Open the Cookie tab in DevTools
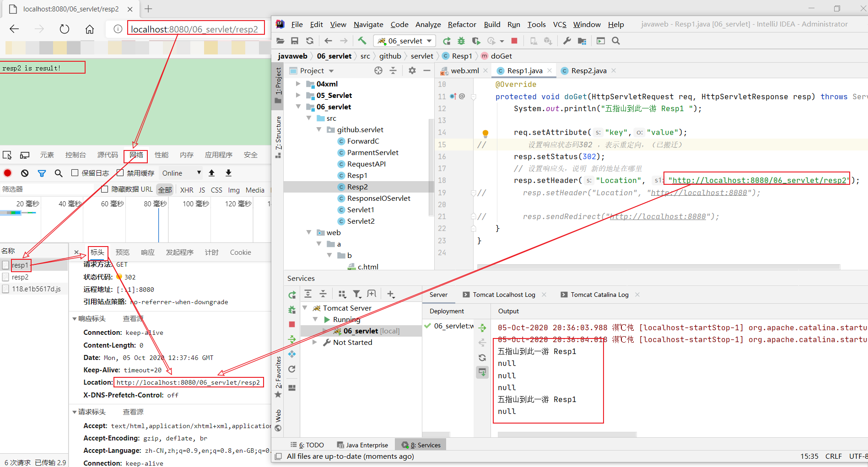Screen dimensions: 868x467 (240, 252)
